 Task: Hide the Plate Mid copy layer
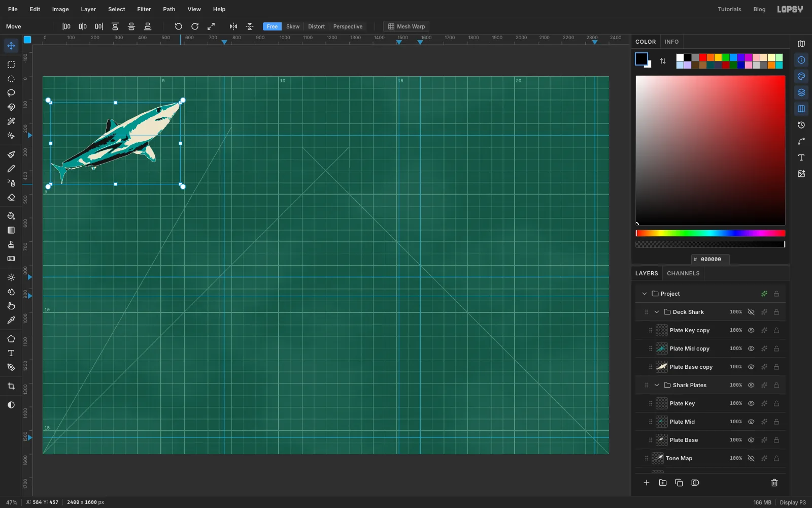(x=751, y=348)
